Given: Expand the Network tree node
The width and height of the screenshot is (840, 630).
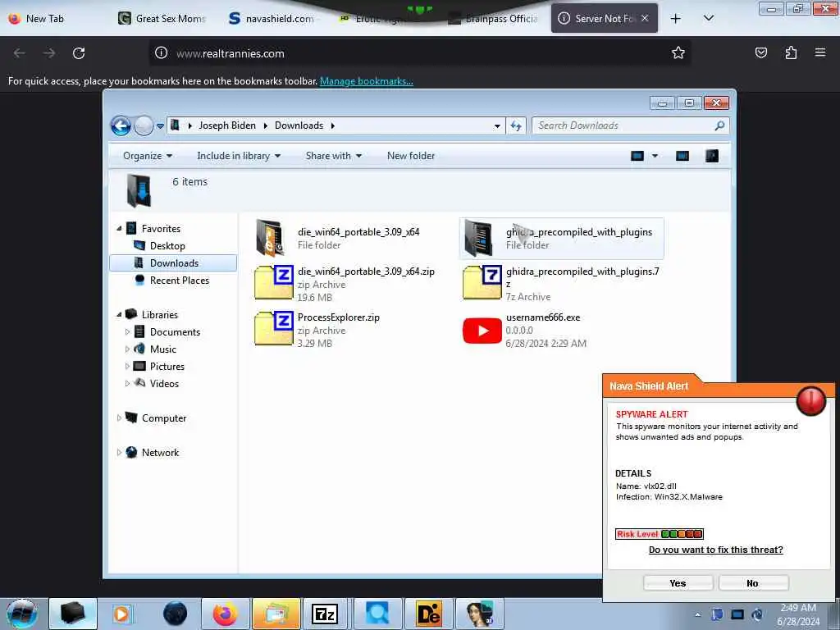Looking at the screenshot, I should pyautogui.click(x=119, y=453).
